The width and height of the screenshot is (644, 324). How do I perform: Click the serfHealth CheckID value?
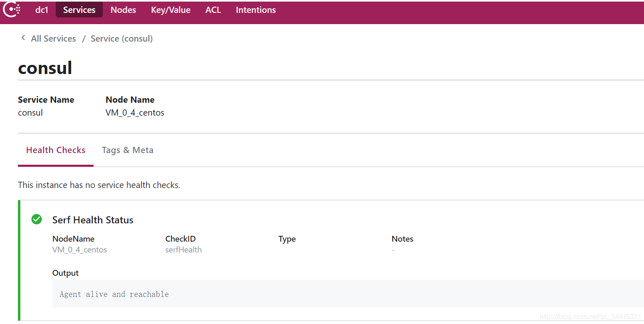pyautogui.click(x=183, y=250)
